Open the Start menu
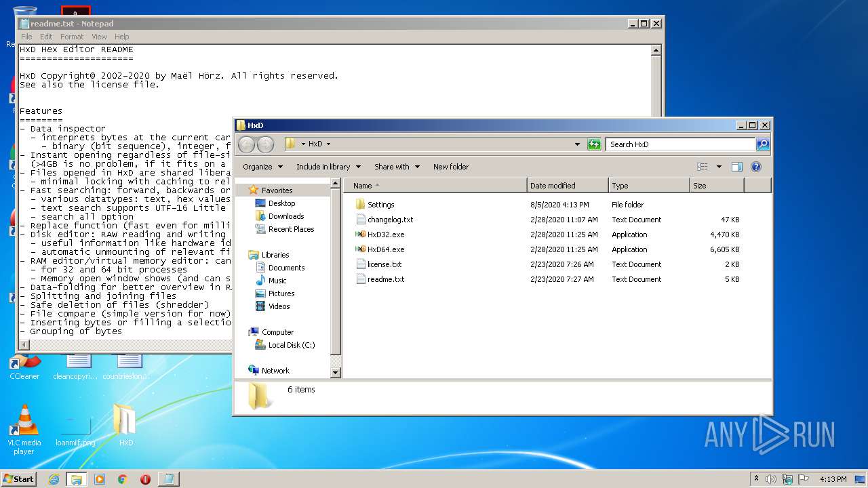The image size is (868, 488). 18,479
